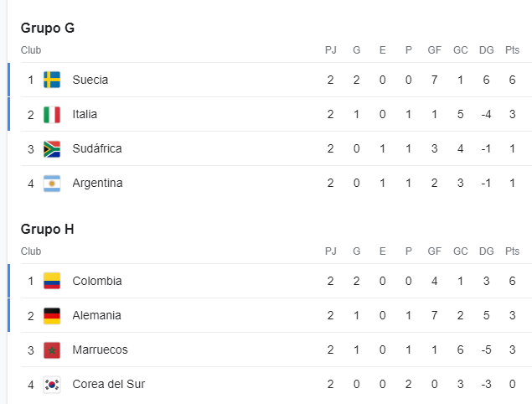Click the South Africa flag icon

[x=52, y=149]
